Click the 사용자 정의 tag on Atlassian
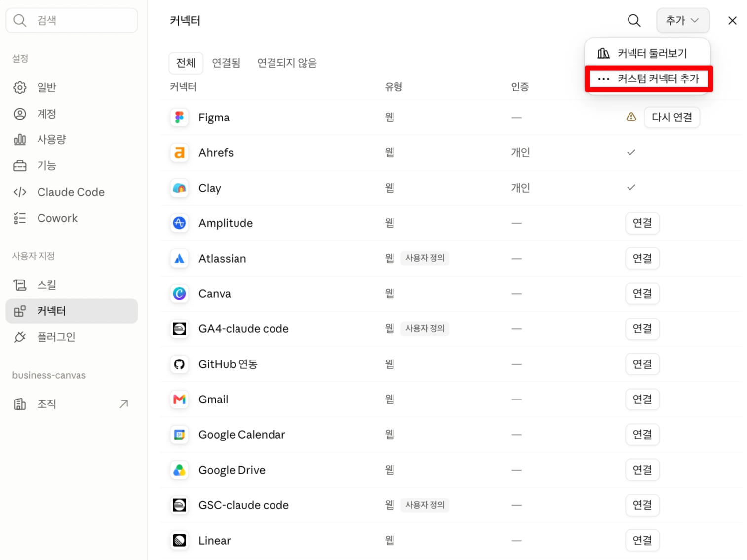This screenshot has height=560, width=747. point(425,258)
